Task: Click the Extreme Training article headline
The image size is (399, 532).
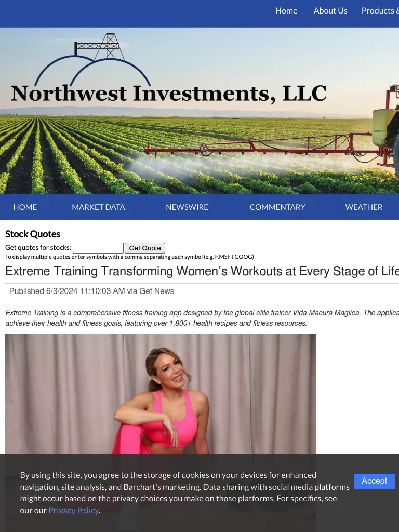Action: tap(202, 271)
